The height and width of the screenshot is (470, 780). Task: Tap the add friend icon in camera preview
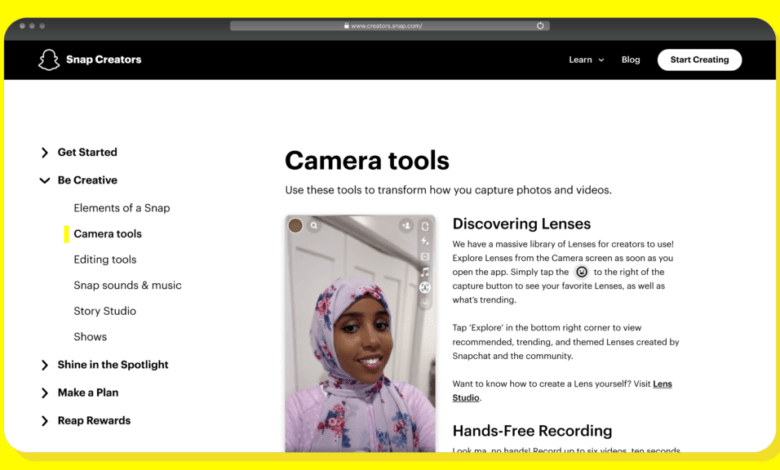[406, 226]
